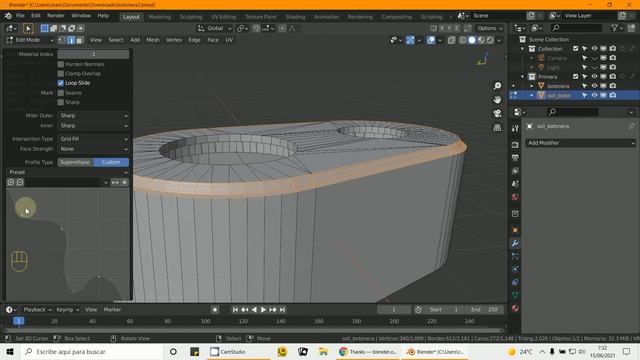
Task: Open the Mesh menu in viewport header
Action: point(153,40)
